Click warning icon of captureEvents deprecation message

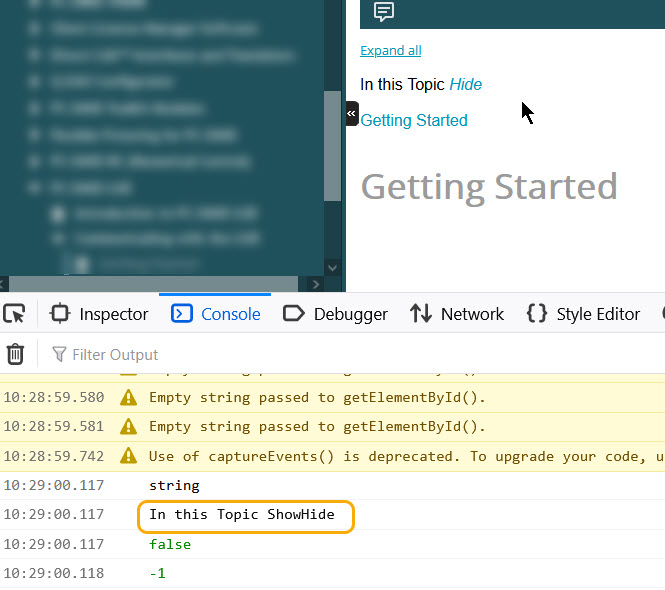click(129, 456)
